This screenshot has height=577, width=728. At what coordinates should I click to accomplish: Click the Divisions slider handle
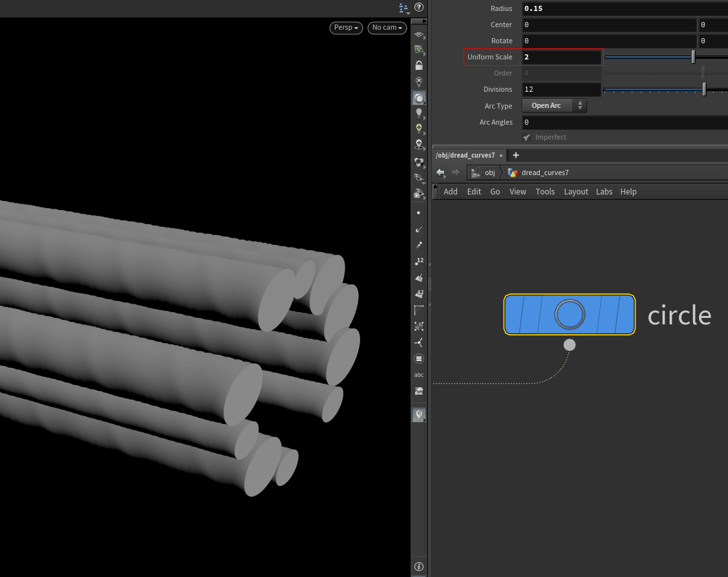[704, 89]
